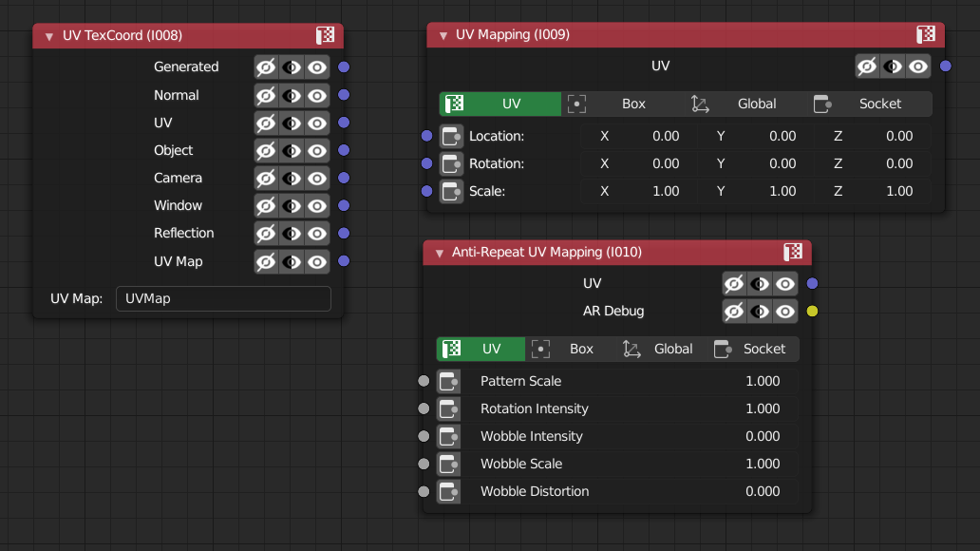Set Normal output to half-eye visibility

pos(292,95)
